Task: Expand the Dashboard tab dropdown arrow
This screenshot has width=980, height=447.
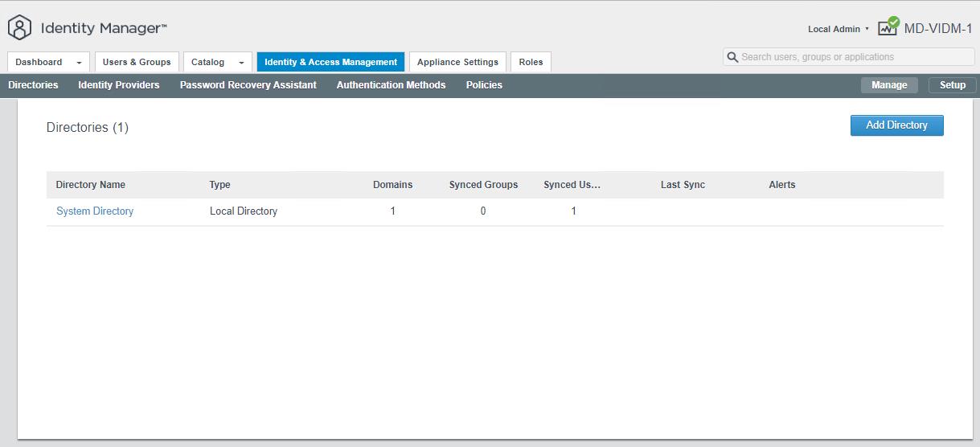Action: [79, 63]
